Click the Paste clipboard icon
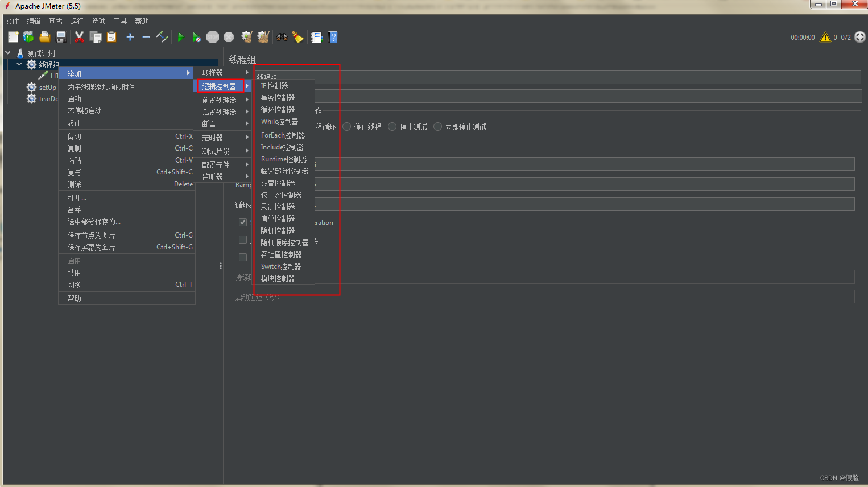 (x=111, y=37)
